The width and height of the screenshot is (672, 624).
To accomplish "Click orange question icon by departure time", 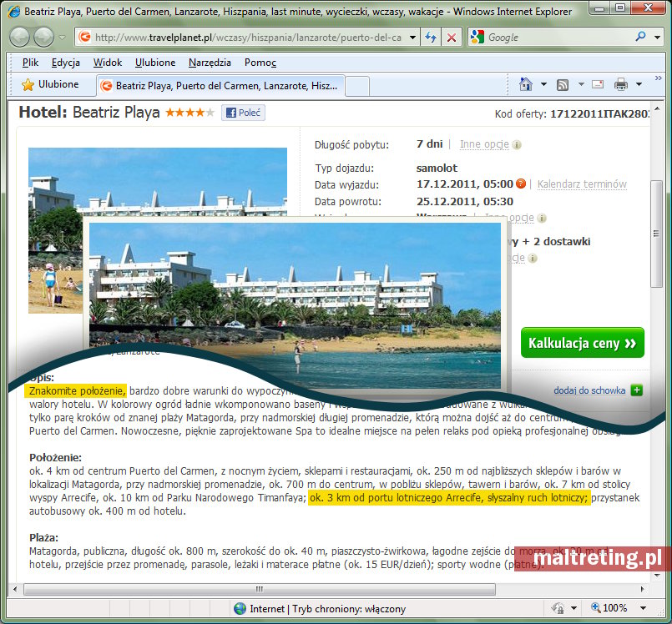I will pos(521,184).
